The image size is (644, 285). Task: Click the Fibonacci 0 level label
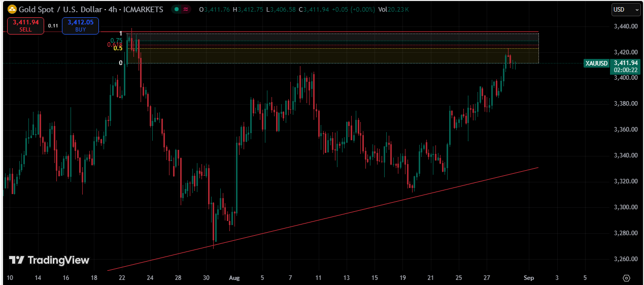point(121,63)
